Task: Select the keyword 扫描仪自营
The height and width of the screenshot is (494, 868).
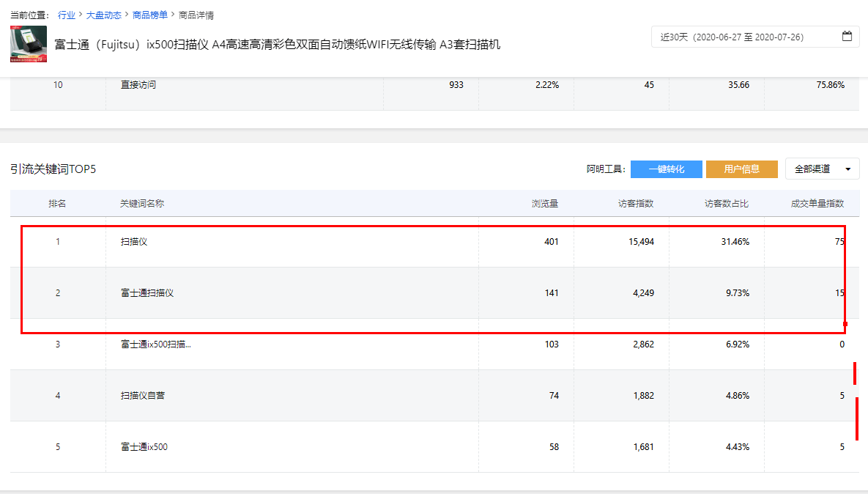Action: pyautogui.click(x=143, y=396)
